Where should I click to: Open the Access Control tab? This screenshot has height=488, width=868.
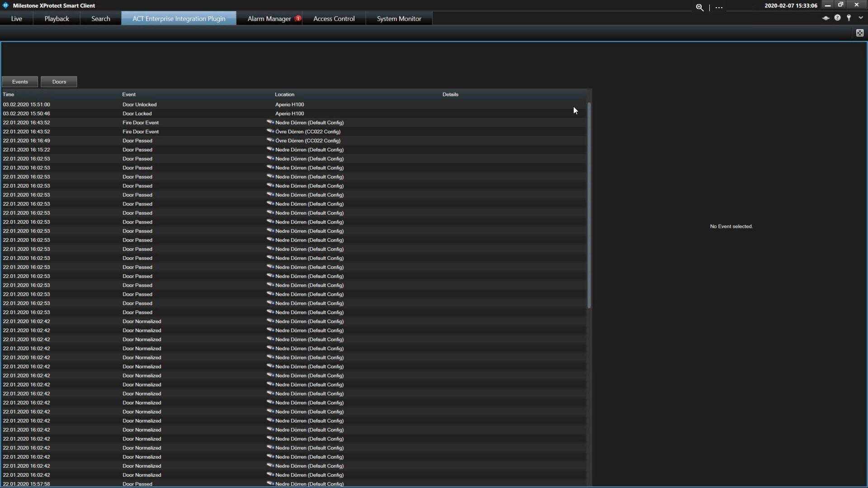click(334, 19)
